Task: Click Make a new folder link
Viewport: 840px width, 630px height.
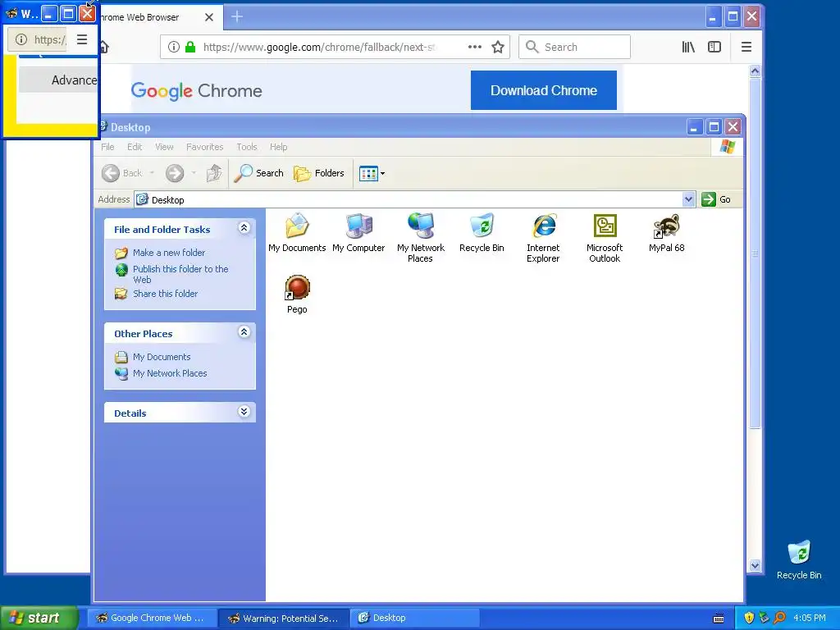Action: (x=169, y=253)
